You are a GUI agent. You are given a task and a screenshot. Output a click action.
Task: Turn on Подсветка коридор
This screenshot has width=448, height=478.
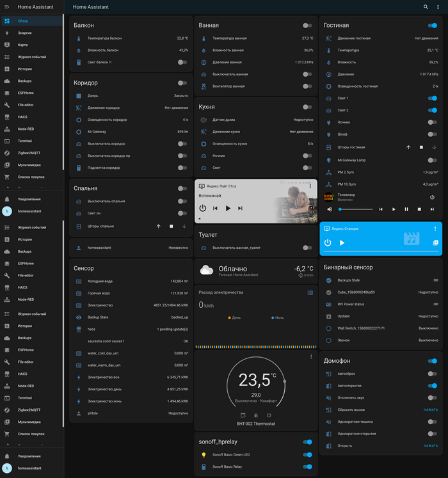[x=182, y=168]
